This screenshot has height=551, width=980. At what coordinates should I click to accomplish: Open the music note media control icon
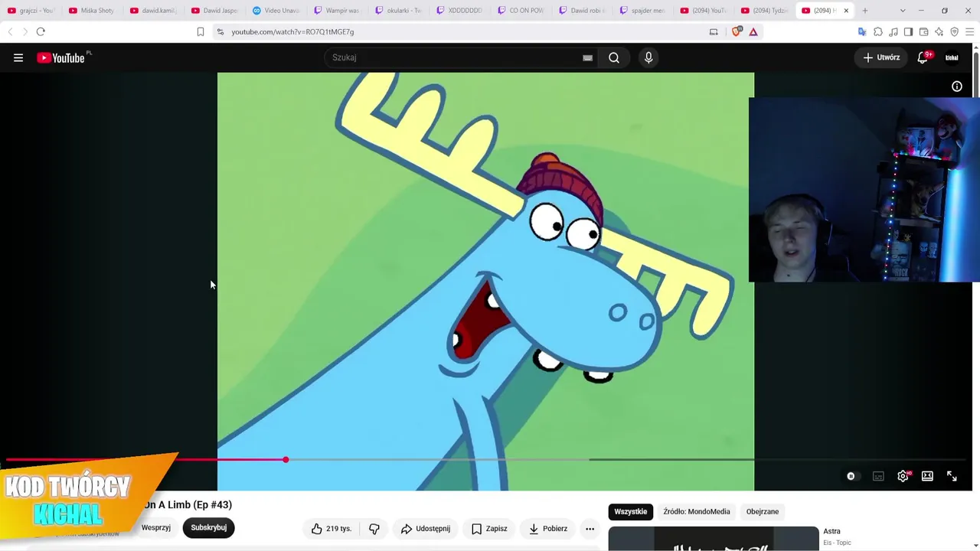893,31
